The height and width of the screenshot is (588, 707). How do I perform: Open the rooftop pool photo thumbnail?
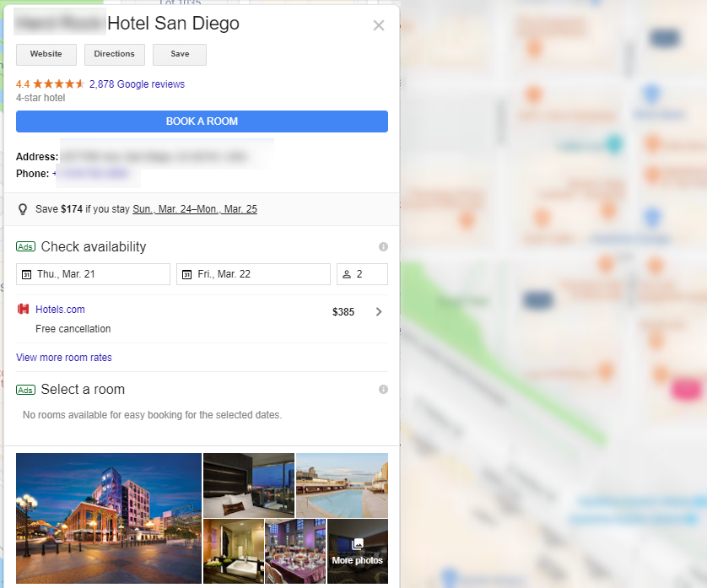(343, 485)
